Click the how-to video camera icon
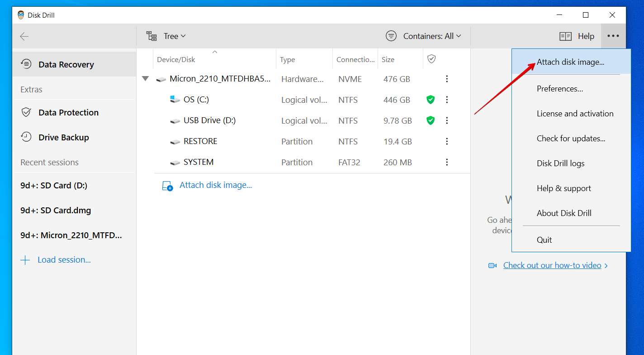The image size is (644, 355). coord(492,265)
